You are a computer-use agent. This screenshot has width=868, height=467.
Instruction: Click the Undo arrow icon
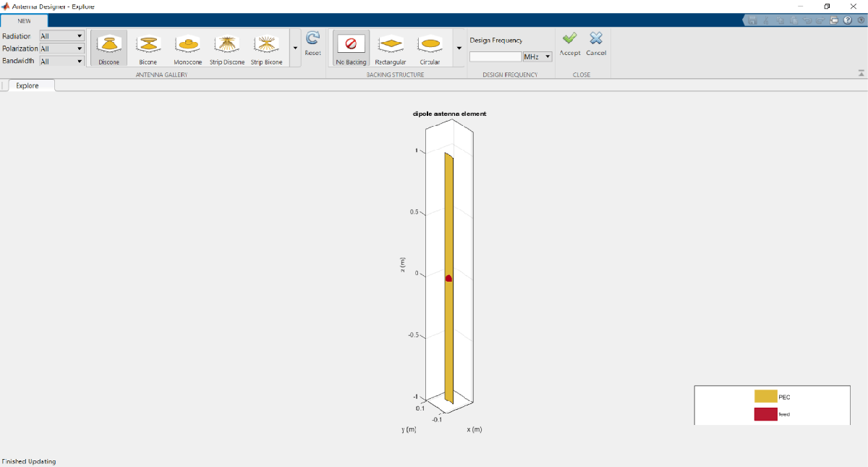807,20
